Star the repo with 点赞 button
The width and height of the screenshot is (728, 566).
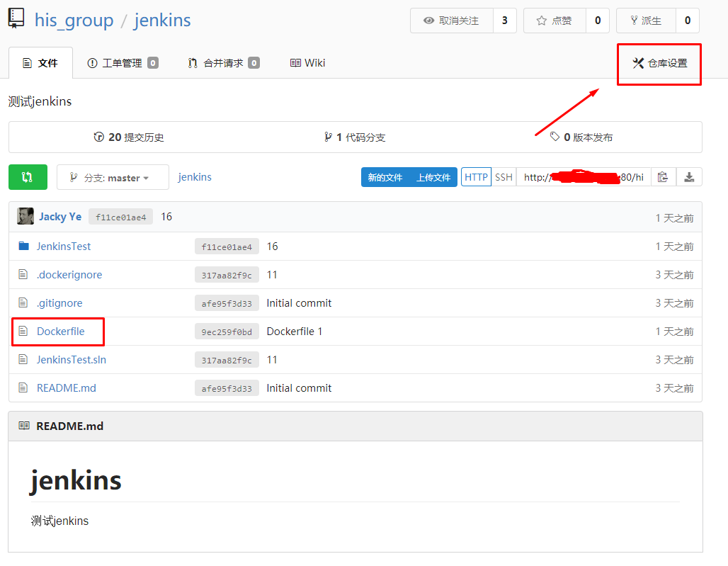point(554,21)
